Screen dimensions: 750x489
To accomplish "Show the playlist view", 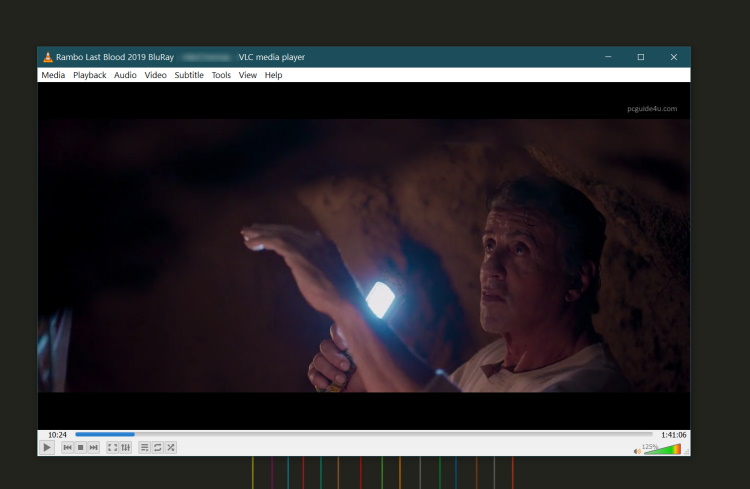I will (144, 447).
